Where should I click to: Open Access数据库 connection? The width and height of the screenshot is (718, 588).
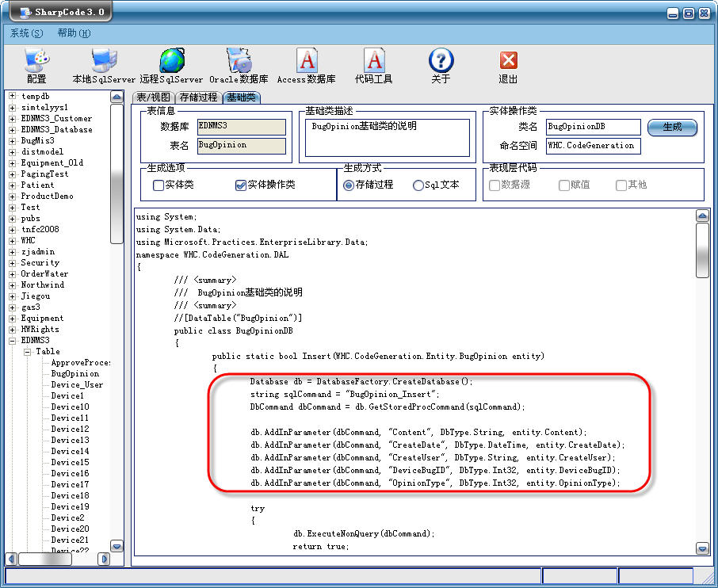click(x=307, y=66)
